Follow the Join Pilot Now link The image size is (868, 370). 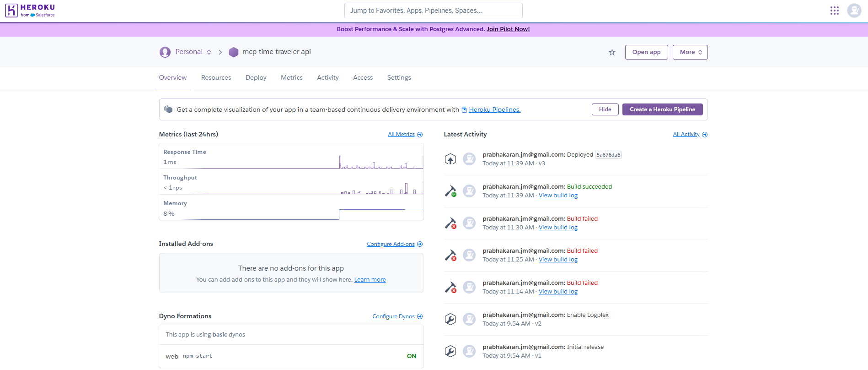click(x=508, y=29)
